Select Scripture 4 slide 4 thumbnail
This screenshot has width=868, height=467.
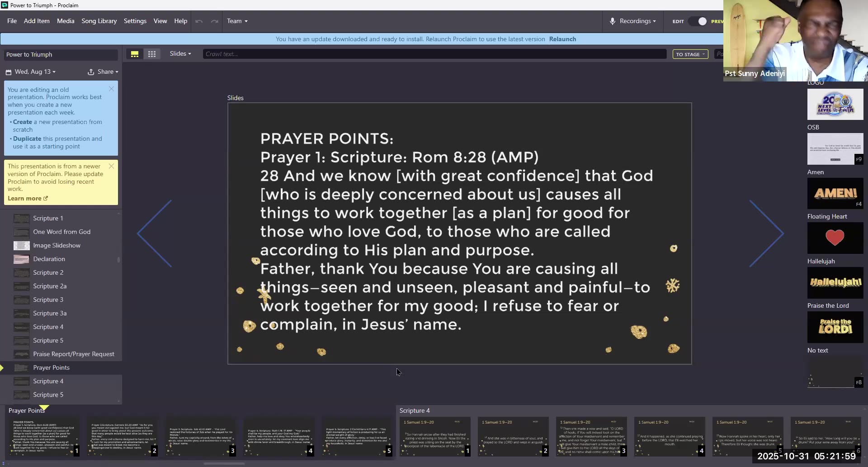click(x=670, y=437)
